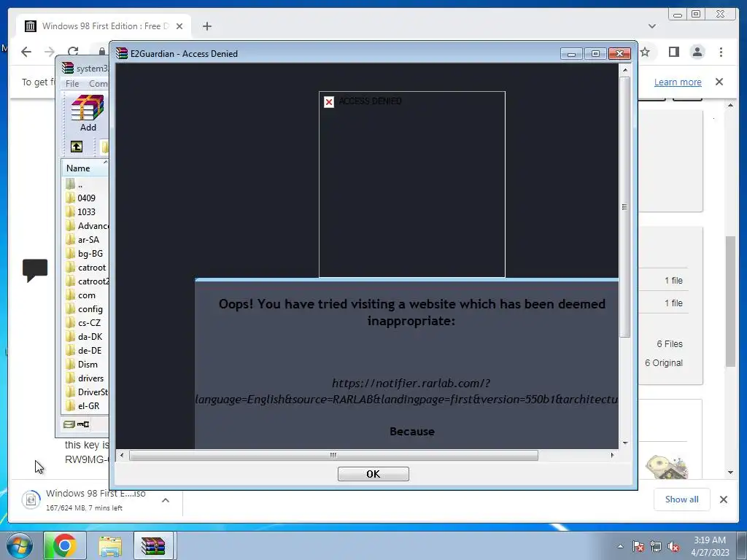Viewport: 747px width, 560px height.
Task: Select the Dism folder
Action: [x=88, y=365]
